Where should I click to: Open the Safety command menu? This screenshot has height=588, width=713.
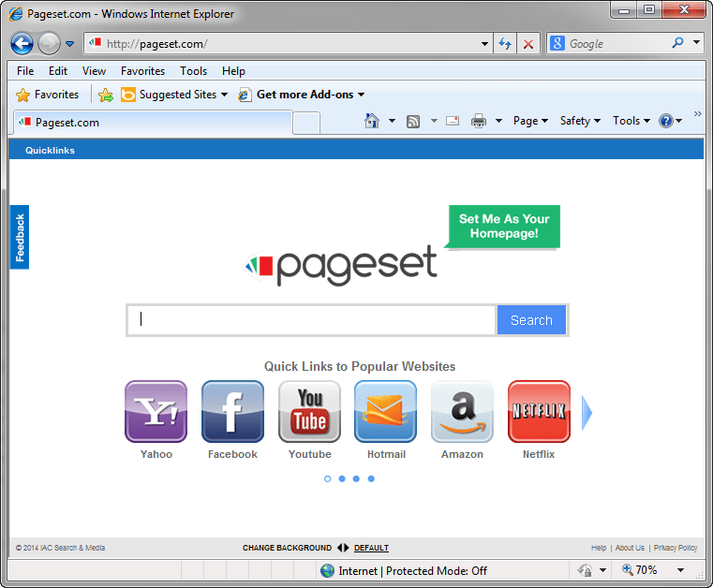580,121
